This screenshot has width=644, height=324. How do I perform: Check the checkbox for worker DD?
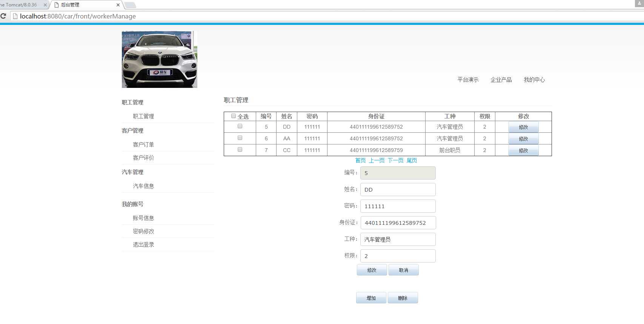tap(240, 126)
